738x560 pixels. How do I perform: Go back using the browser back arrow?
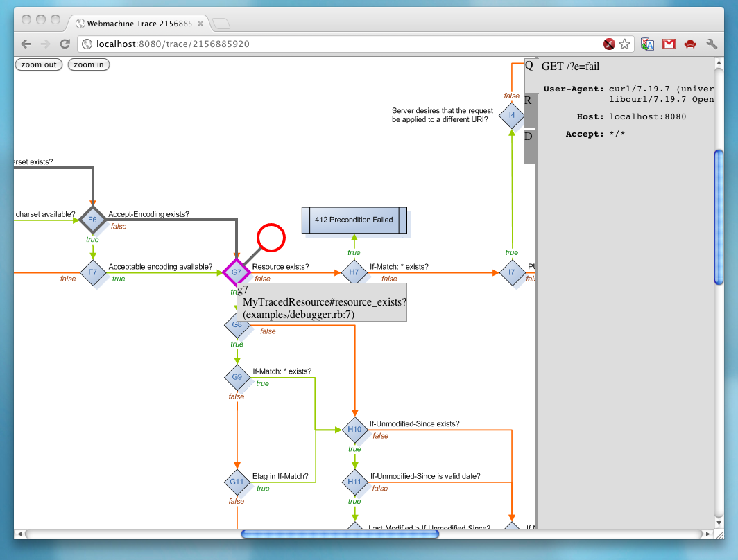coord(26,44)
